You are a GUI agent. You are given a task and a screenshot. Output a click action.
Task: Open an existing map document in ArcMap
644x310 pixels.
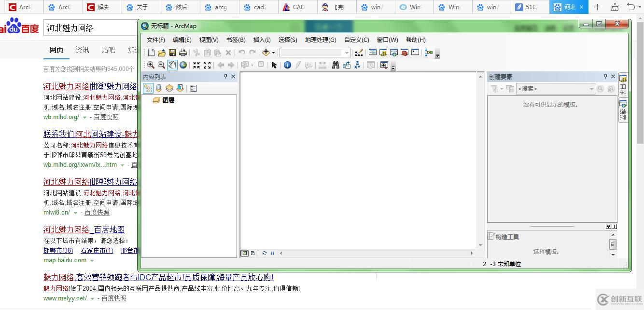(x=162, y=53)
